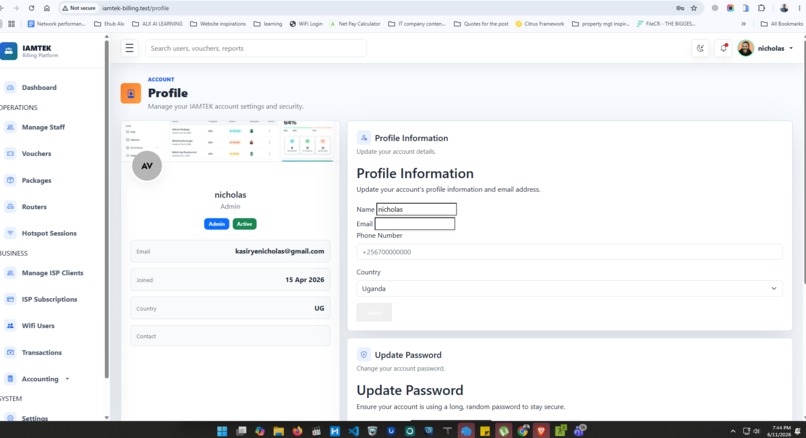Show hidden system tray icons

coord(732,431)
